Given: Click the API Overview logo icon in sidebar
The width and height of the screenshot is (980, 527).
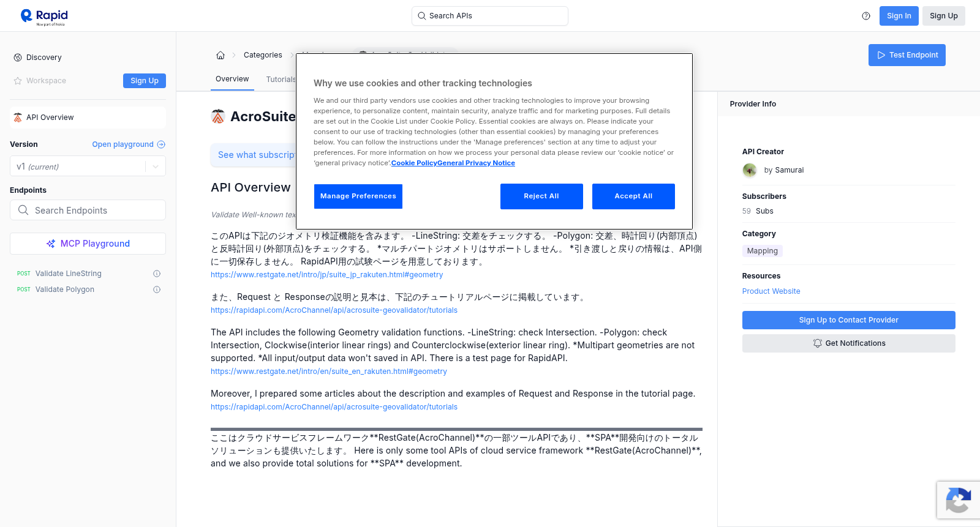Looking at the screenshot, I should point(18,118).
